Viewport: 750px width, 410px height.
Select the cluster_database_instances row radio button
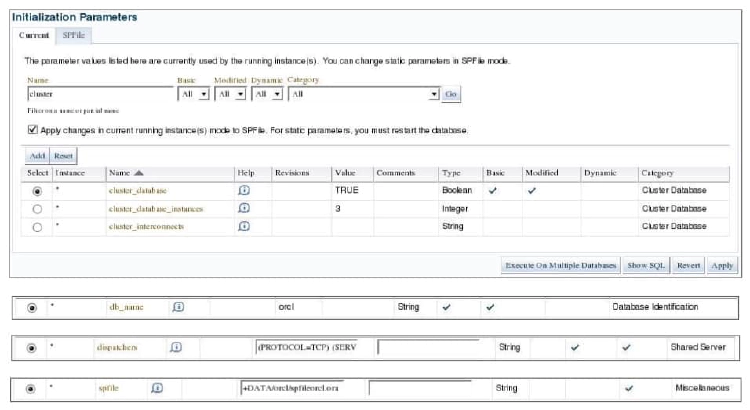37,209
